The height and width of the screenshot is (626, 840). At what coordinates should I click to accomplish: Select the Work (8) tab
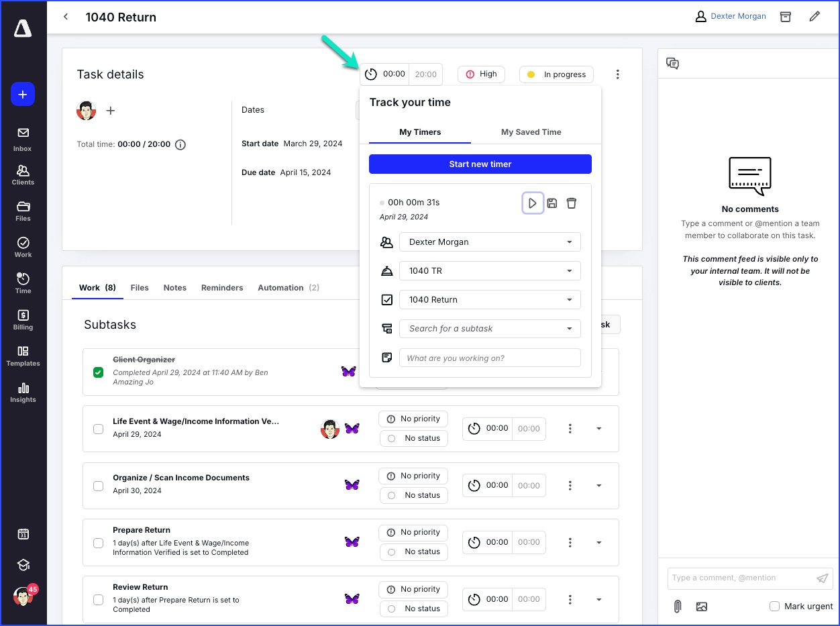coord(97,288)
